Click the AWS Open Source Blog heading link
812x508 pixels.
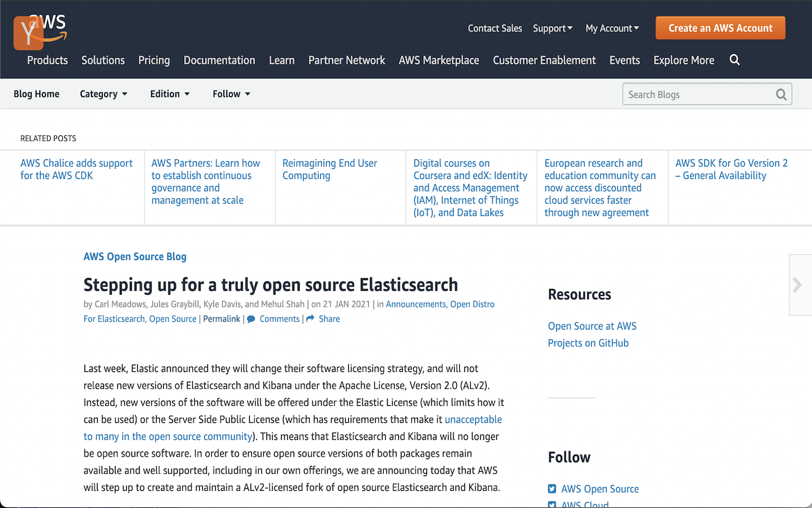(x=135, y=257)
